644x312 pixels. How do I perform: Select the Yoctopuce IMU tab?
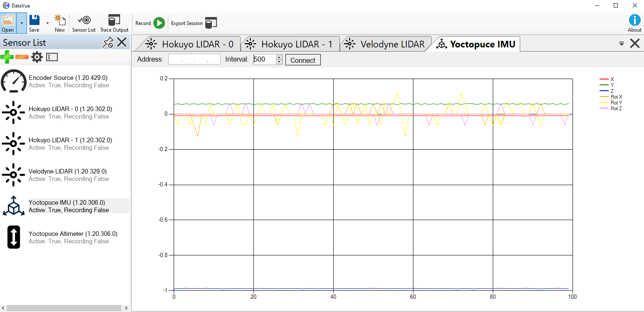(476, 44)
